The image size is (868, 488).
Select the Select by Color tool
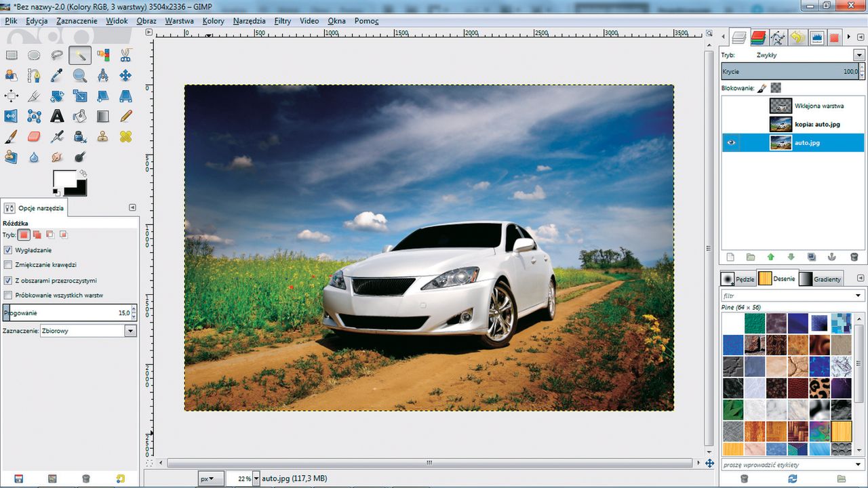(x=102, y=56)
